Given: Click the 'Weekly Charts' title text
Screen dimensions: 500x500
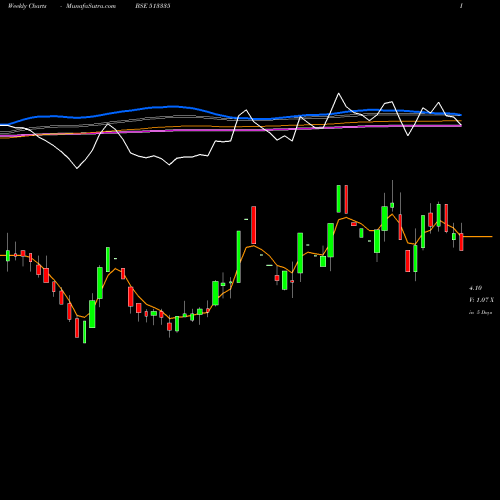Looking at the screenshot, I should coord(27,6).
